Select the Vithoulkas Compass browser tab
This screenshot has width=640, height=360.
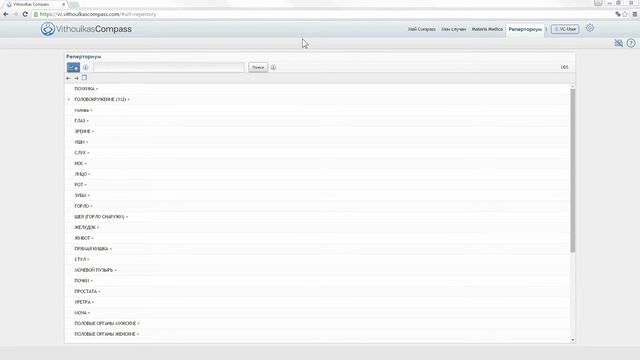point(35,4)
